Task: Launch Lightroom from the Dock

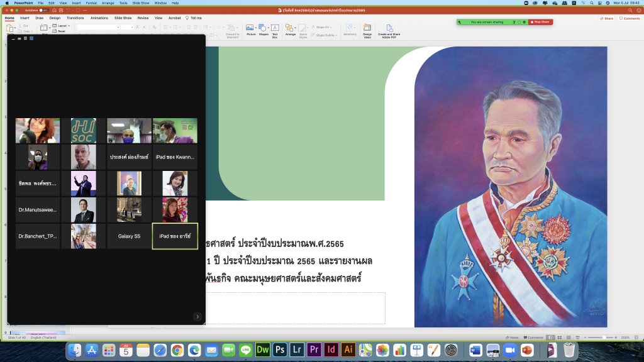Action: pyautogui.click(x=297, y=350)
